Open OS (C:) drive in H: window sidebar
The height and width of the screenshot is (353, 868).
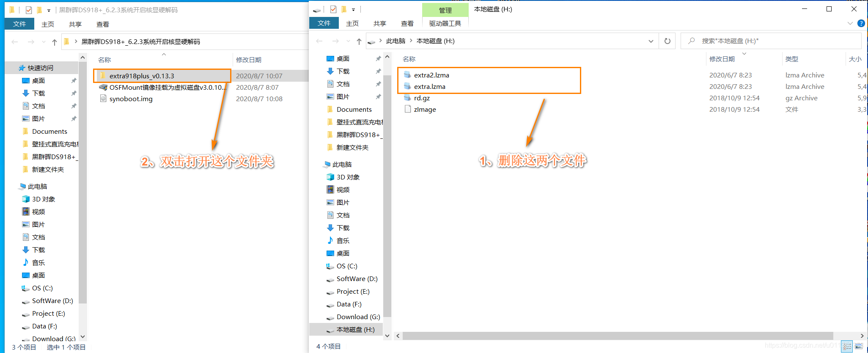point(347,266)
